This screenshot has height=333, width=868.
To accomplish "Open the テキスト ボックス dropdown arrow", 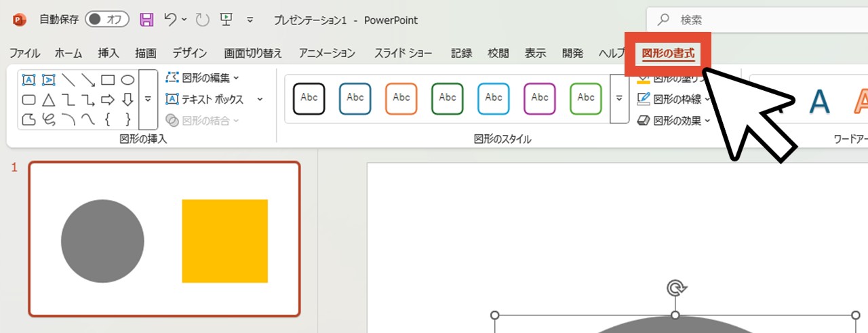I will (260, 100).
